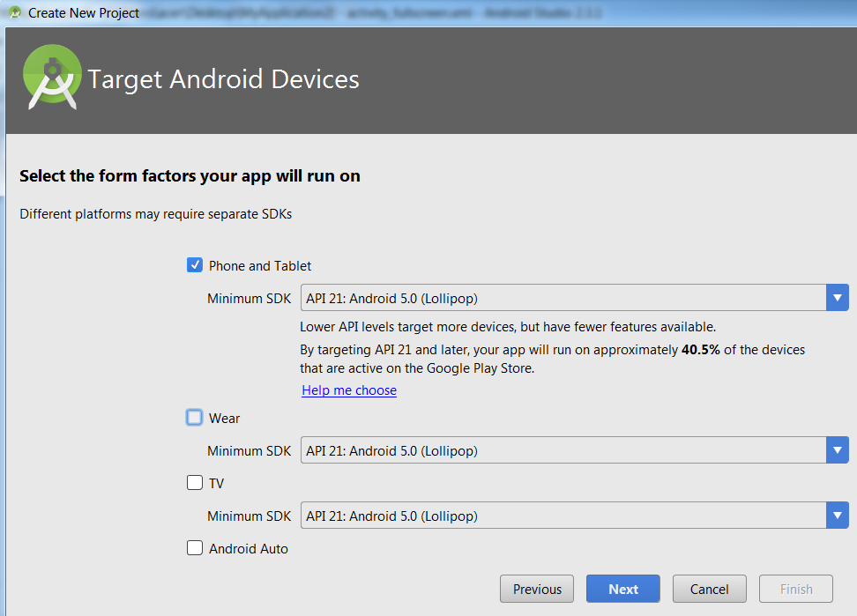The width and height of the screenshot is (857, 616).
Task: Click the Target Android Devices heading
Action: [x=223, y=79]
